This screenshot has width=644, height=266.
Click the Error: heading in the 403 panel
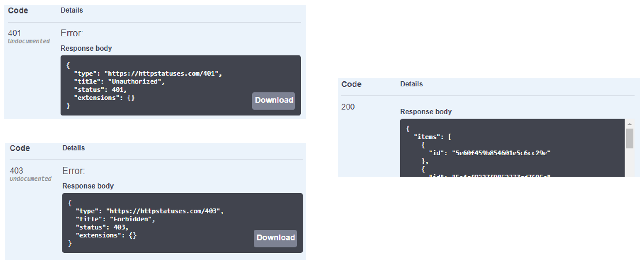[x=73, y=171]
